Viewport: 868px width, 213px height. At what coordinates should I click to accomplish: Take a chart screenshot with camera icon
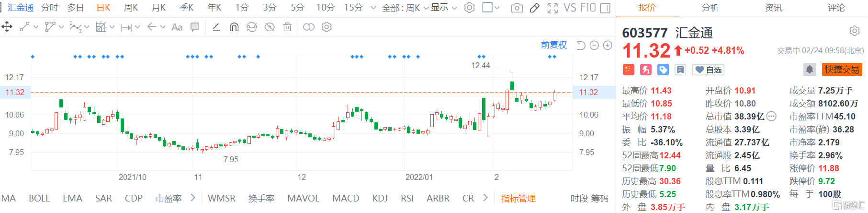517,8
